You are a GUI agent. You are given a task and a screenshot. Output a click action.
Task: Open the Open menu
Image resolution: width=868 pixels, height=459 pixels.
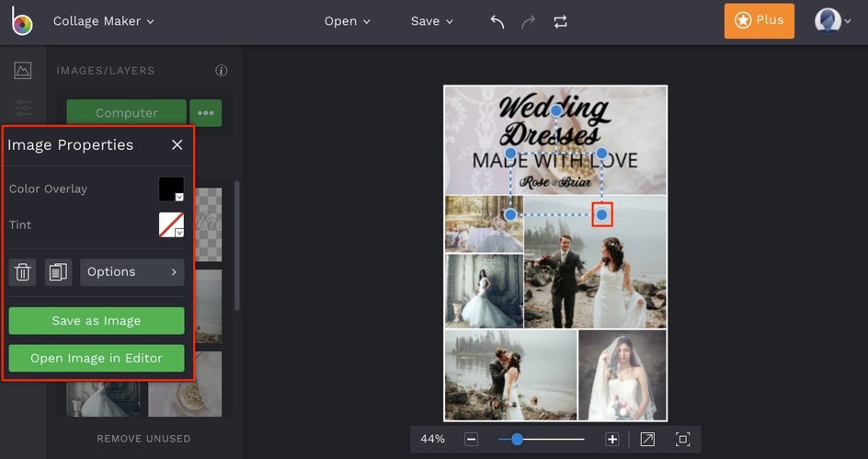pos(347,21)
